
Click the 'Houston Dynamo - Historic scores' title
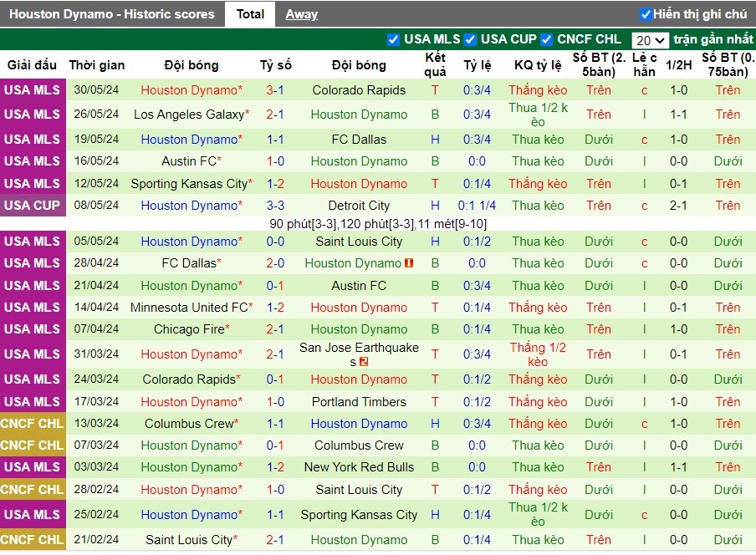[112, 14]
